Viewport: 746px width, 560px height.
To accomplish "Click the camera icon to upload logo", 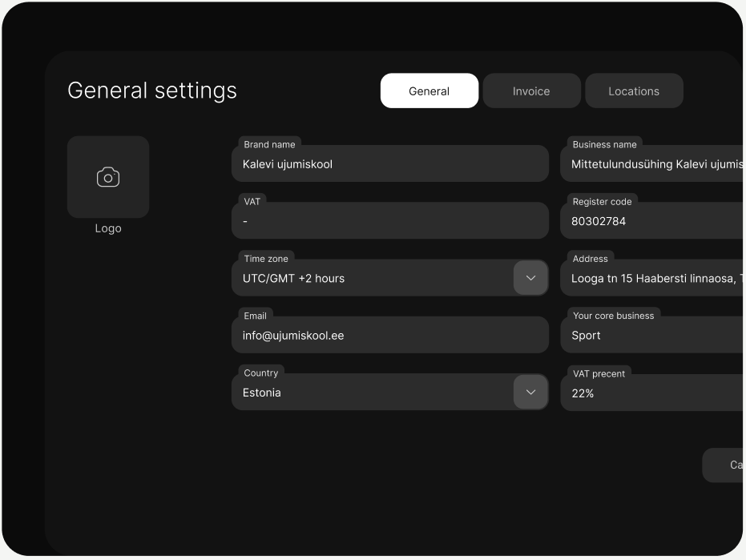I will [x=108, y=177].
